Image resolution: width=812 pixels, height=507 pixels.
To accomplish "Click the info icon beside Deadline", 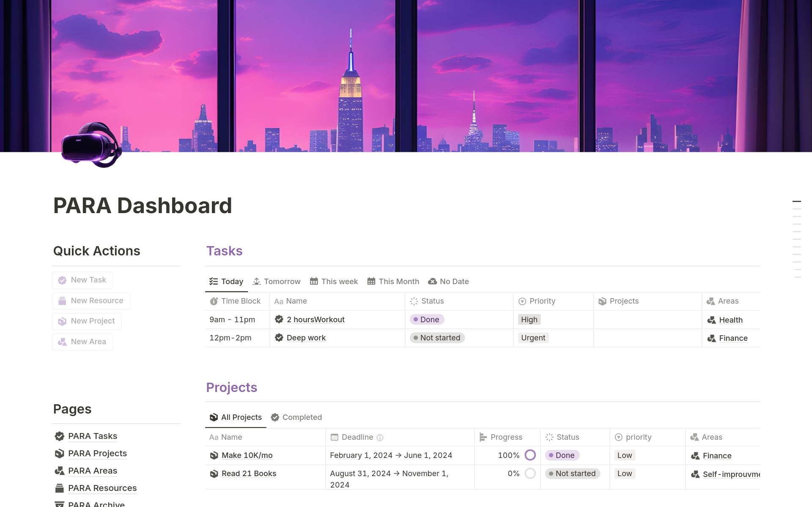I will click(380, 438).
